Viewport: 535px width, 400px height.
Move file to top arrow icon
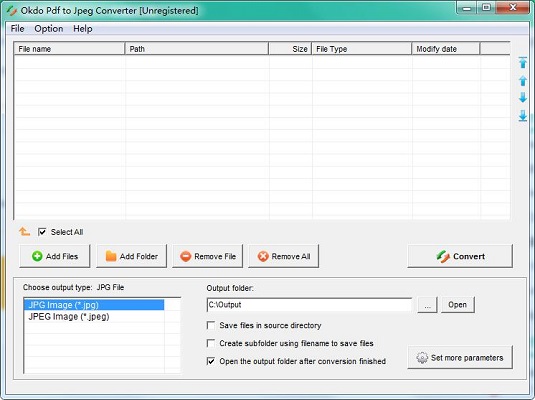click(523, 62)
